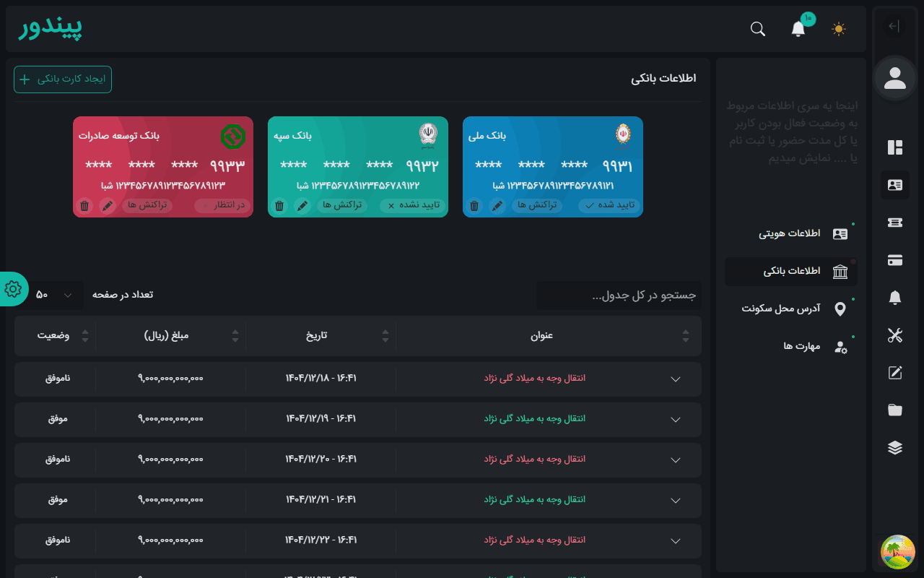Sort table by عنوان column
Viewport: 924px width, 578px height.
[x=549, y=336]
